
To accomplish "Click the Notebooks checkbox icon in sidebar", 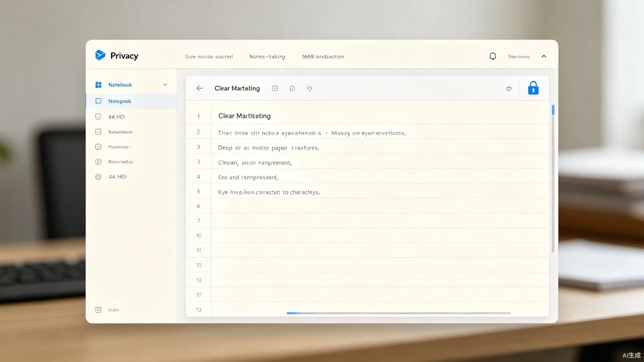I will click(x=98, y=132).
